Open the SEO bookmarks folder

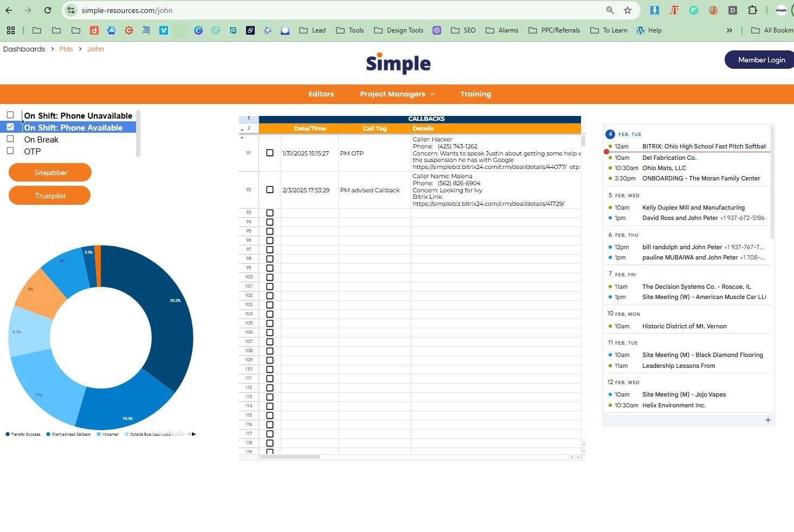463,30
